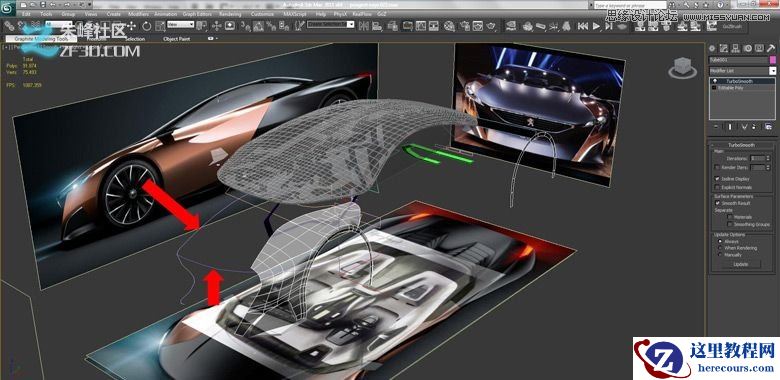The width and height of the screenshot is (780, 380).
Task: Click the Align tool icon
Action: coord(378,25)
